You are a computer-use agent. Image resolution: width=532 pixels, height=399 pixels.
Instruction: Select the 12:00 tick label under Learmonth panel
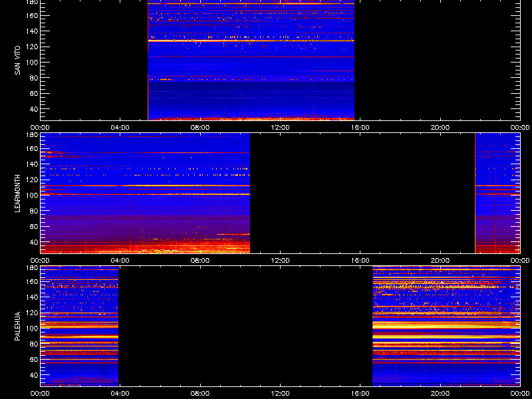pos(280,261)
